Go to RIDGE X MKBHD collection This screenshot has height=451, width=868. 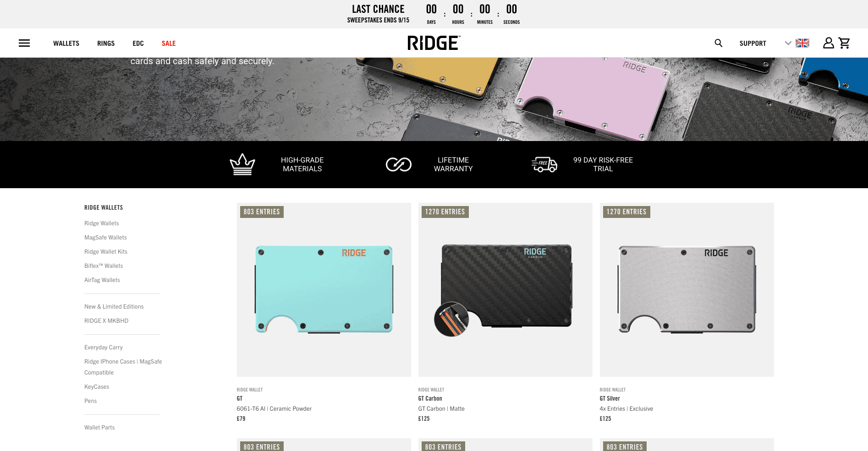[x=106, y=321]
